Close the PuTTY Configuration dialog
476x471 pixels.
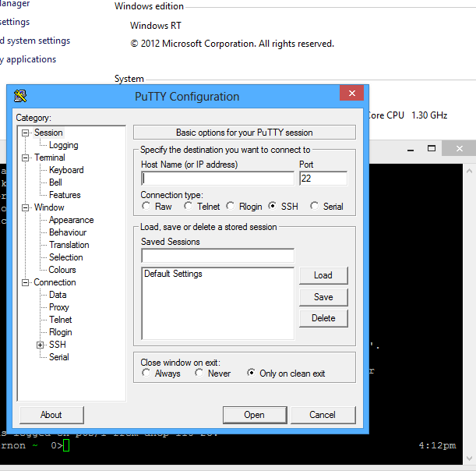tap(352, 93)
